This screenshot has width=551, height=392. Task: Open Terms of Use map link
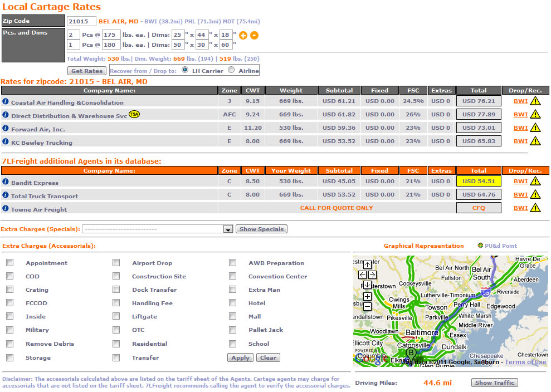pyautogui.click(x=526, y=362)
